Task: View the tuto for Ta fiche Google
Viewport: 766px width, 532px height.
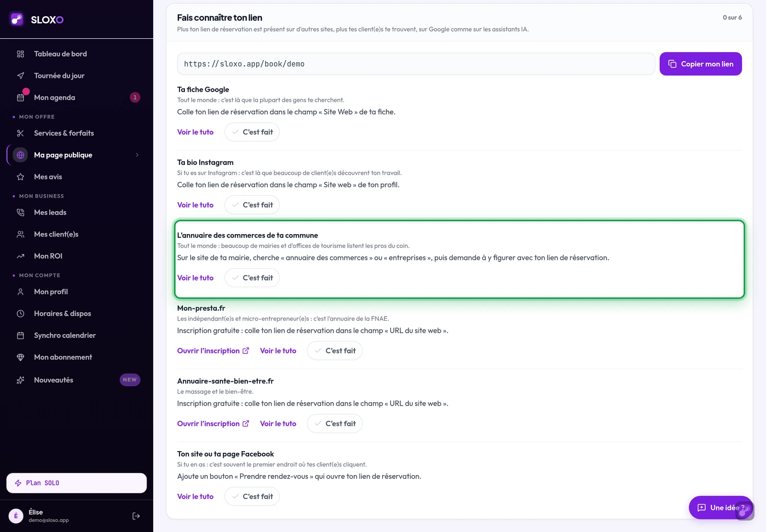Action: [x=195, y=132]
